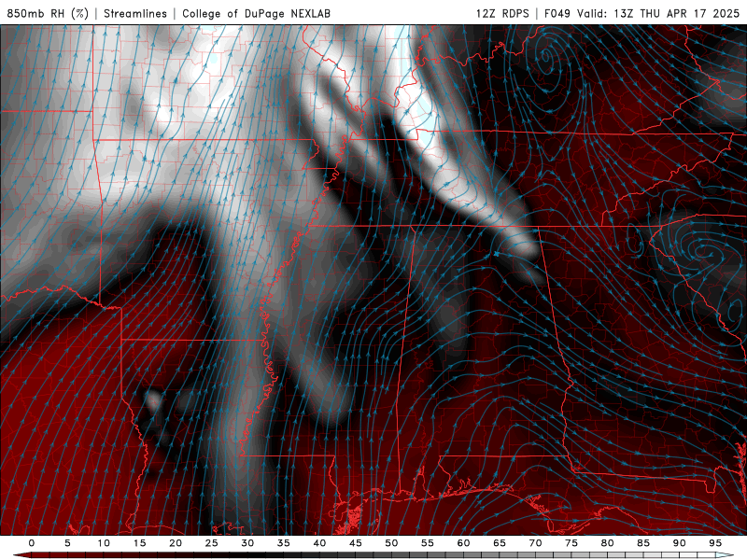
Task: Click the 60 label on the humidity scale
Action: [463, 543]
